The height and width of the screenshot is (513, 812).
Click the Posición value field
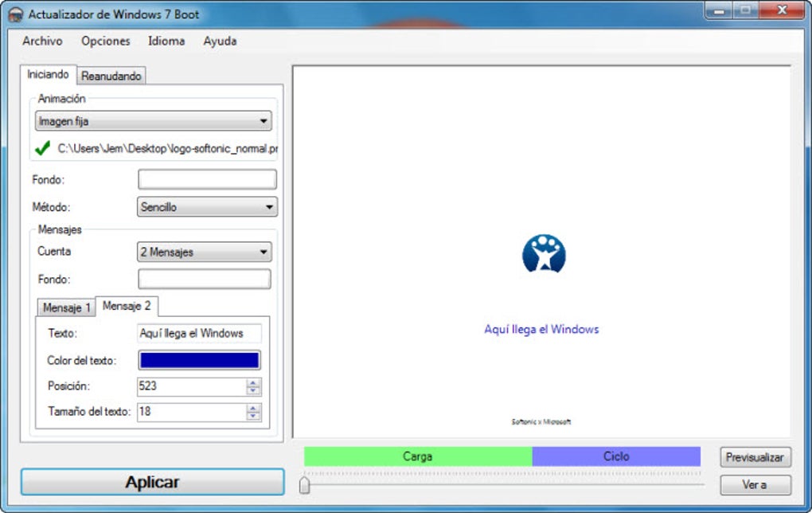[x=192, y=386]
